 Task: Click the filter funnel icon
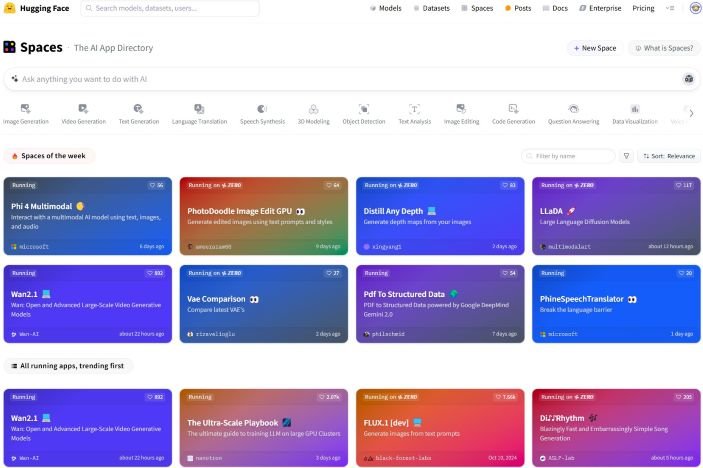[626, 156]
